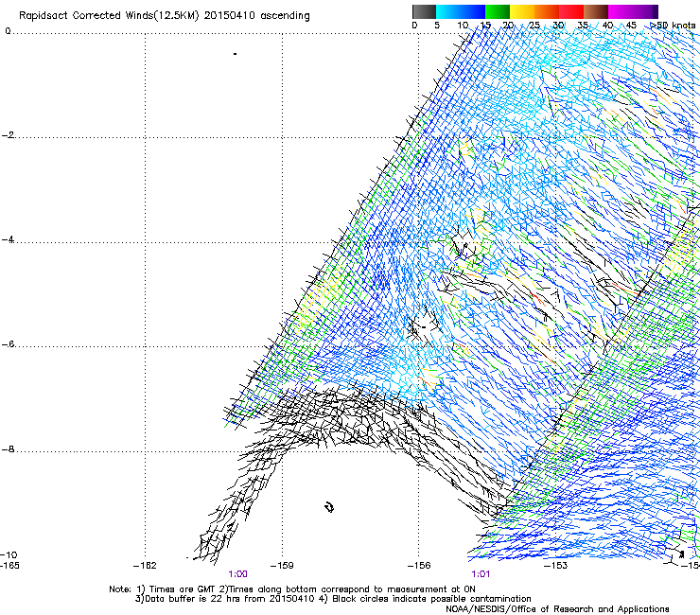Pick the magenta 40-45 knots legend swatch

point(621,11)
